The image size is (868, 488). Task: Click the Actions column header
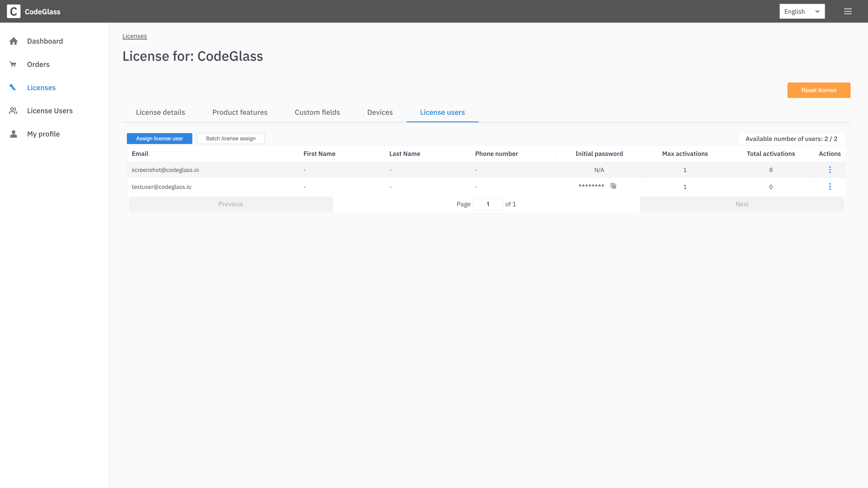[x=830, y=154]
